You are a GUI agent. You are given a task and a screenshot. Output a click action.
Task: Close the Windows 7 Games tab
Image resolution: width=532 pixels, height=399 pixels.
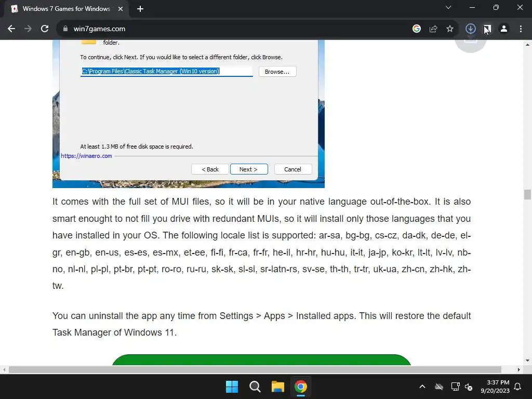pyautogui.click(x=121, y=9)
